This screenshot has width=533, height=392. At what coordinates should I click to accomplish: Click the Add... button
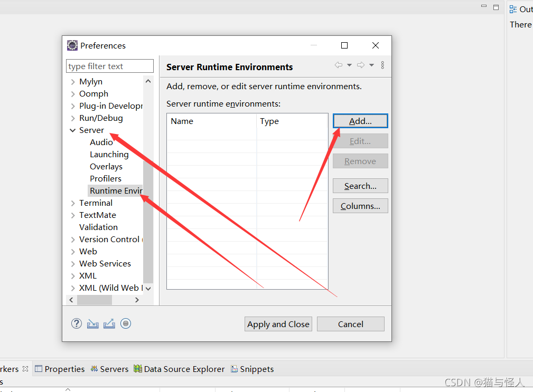click(360, 121)
